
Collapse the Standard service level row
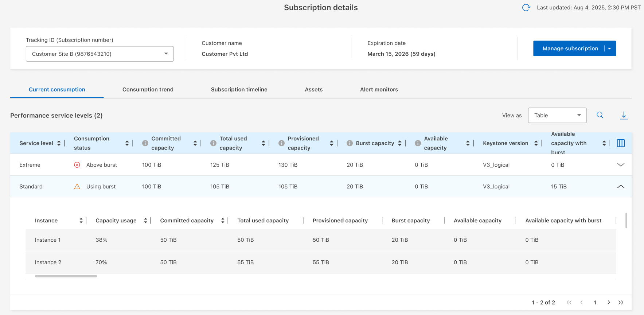pos(621,187)
